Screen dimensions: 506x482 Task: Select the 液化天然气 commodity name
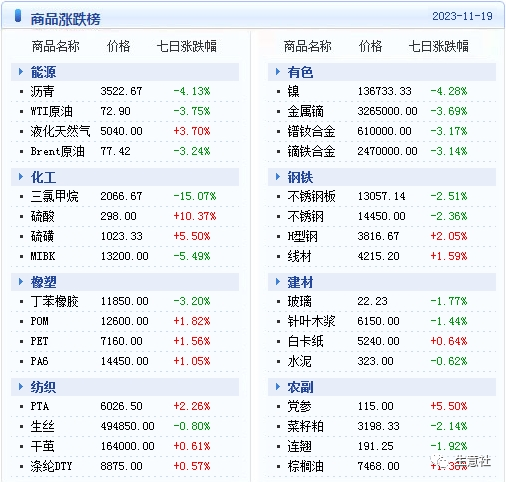click(x=60, y=131)
